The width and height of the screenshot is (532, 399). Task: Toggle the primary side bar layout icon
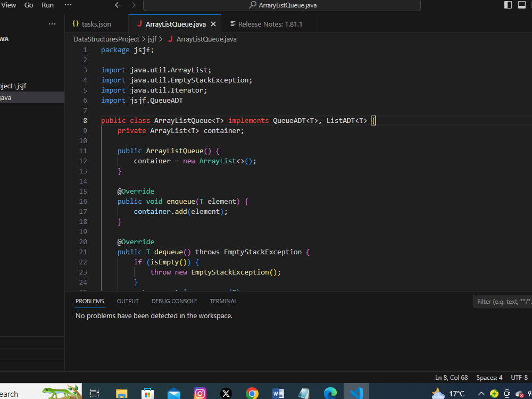[508, 5]
